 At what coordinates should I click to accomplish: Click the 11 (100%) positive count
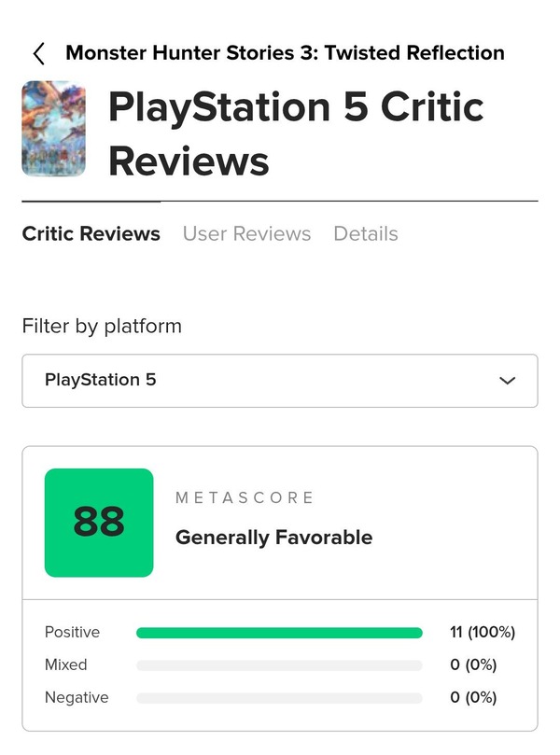(x=482, y=633)
